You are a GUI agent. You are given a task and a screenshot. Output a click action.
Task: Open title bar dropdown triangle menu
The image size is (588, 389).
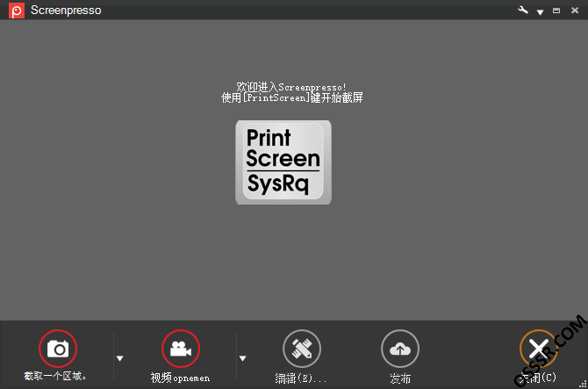click(540, 12)
